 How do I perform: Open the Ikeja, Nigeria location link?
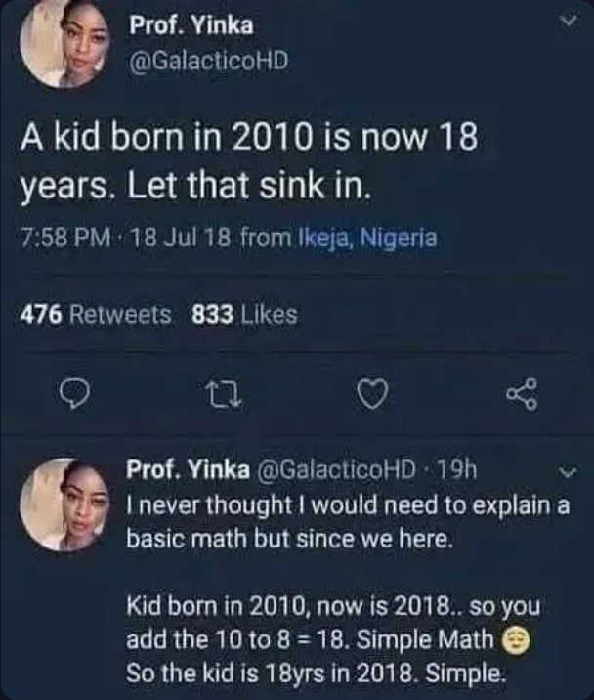coord(367,238)
